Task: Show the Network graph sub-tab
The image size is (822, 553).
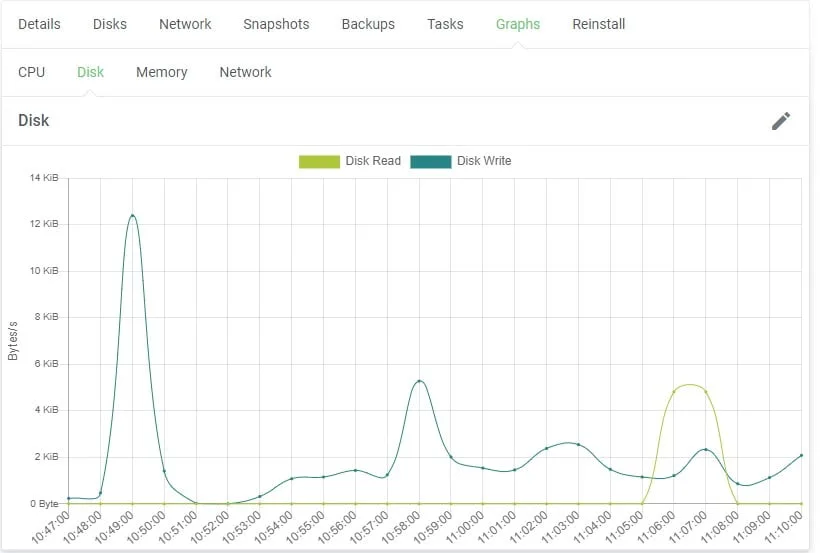Action: click(x=245, y=72)
